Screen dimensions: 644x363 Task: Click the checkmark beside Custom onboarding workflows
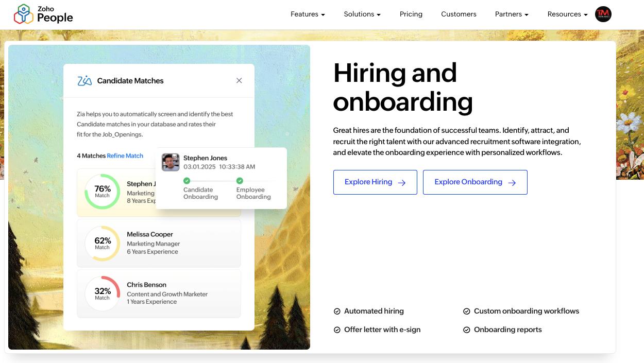pos(466,311)
